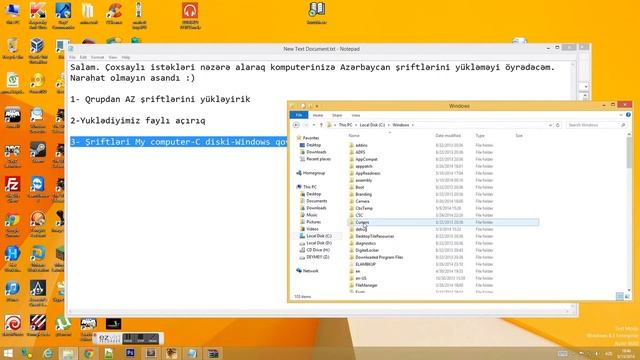
Task: Open the Share tab in Explorer ribbon
Action: (x=337, y=116)
